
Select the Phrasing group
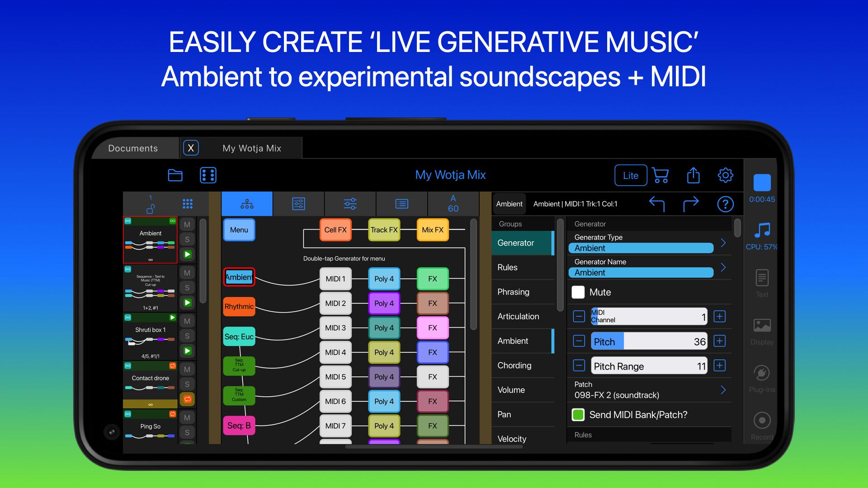pos(523,292)
